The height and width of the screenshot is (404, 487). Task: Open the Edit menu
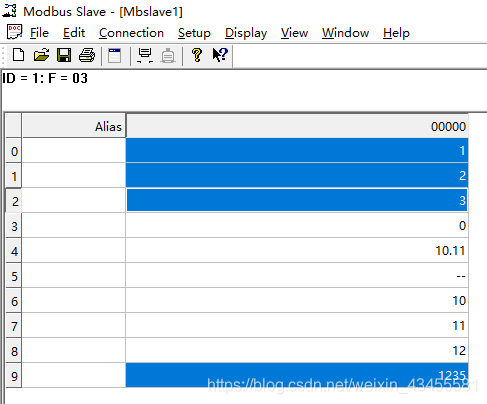74,33
